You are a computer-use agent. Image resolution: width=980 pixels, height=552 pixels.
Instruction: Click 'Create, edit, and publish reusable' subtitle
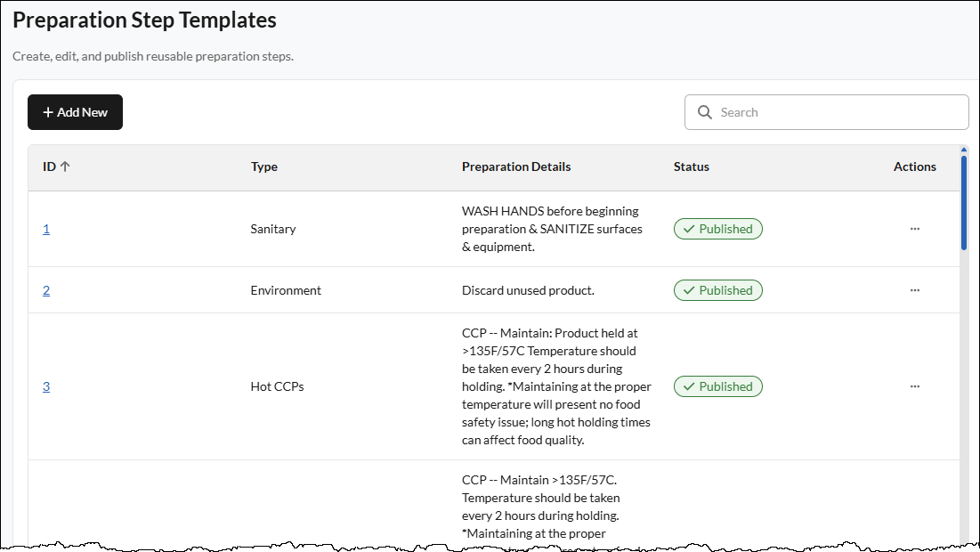coord(153,56)
